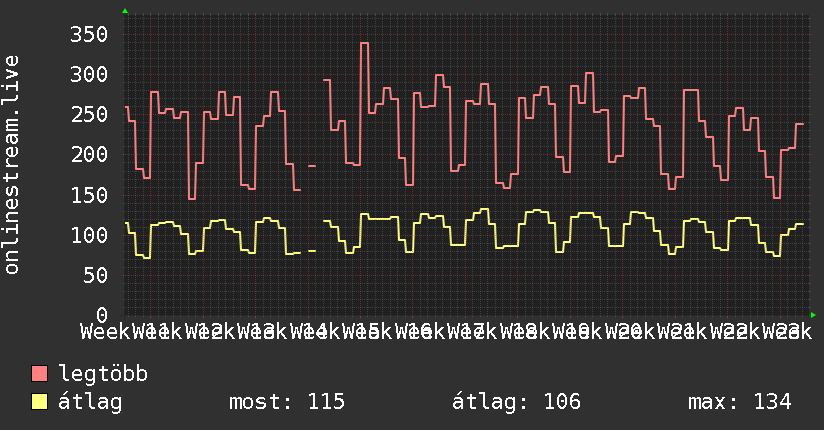The width and height of the screenshot is (824, 430).
Task: Select the legtöbb legend label
Action: (x=103, y=374)
